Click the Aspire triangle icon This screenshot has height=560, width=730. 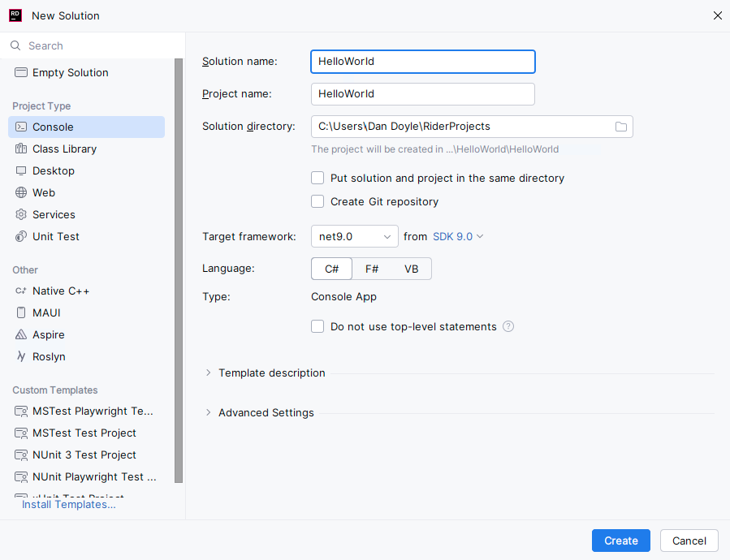[x=21, y=334]
